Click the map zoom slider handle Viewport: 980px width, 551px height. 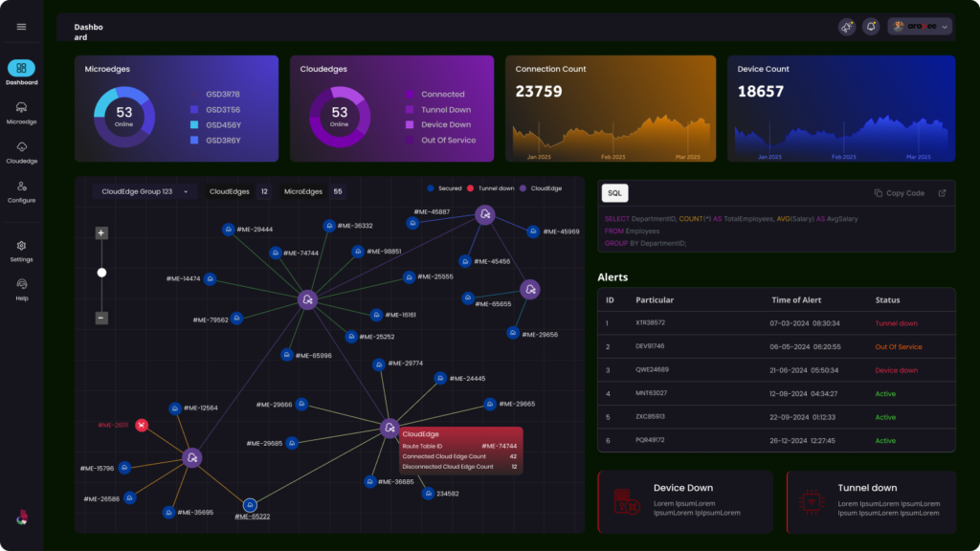pos(101,273)
